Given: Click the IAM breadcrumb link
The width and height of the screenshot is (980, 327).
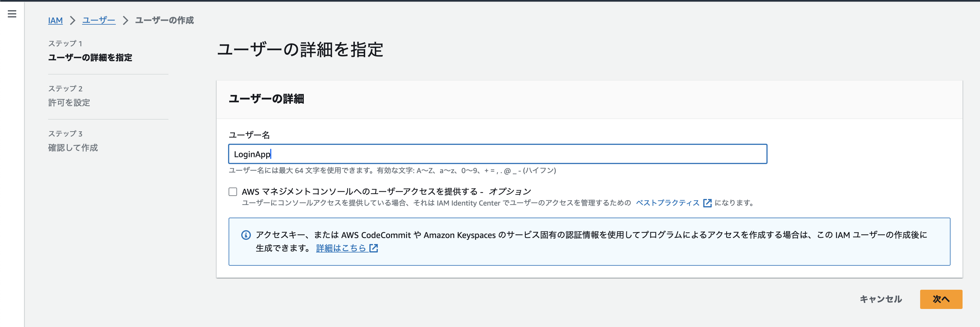Looking at the screenshot, I should point(55,20).
